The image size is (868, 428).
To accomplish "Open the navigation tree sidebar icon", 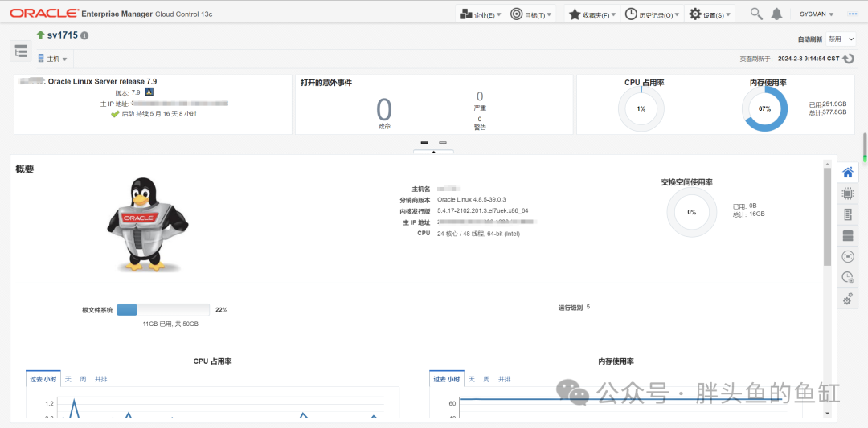I will pyautogui.click(x=21, y=51).
